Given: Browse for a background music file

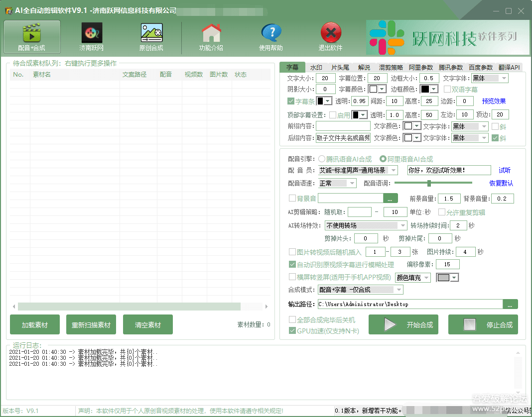Looking at the screenshot, I should pyautogui.click(x=390, y=199).
